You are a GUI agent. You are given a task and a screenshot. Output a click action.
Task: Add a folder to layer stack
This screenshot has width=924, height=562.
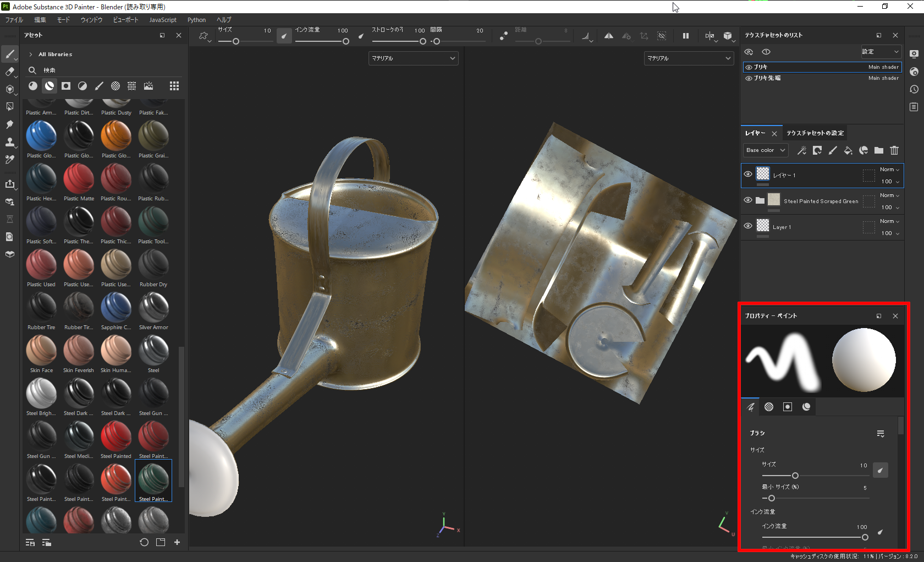(x=879, y=150)
